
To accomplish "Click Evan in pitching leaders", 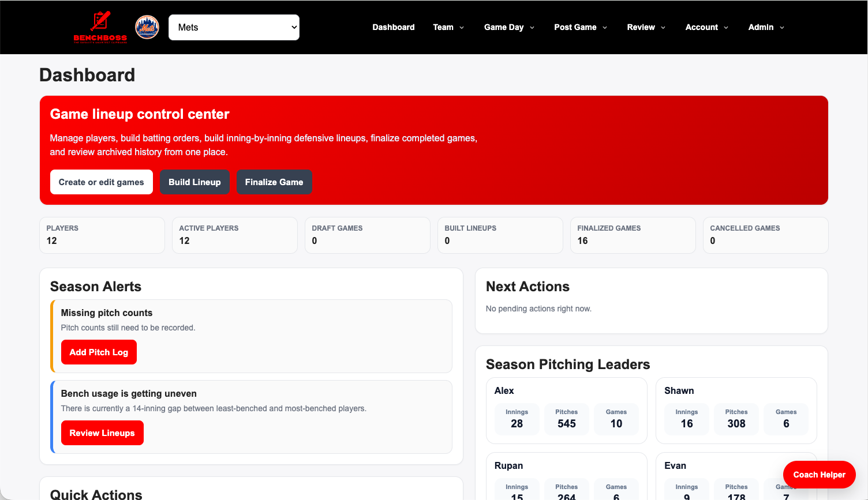I will click(x=675, y=465).
